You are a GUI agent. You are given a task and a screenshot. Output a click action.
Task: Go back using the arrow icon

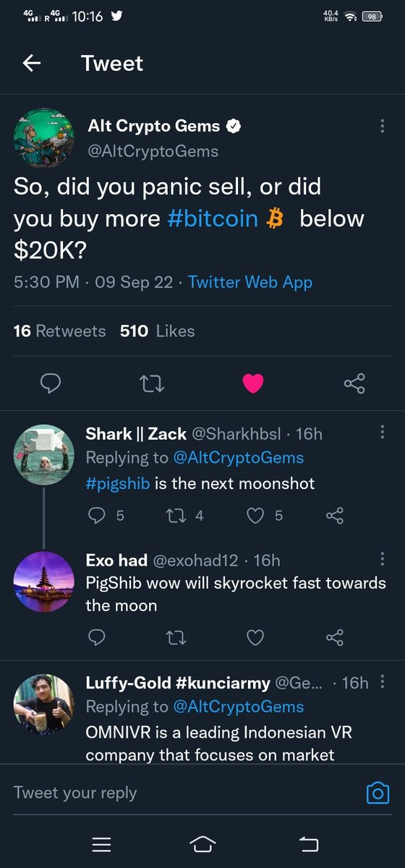[x=32, y=63]
